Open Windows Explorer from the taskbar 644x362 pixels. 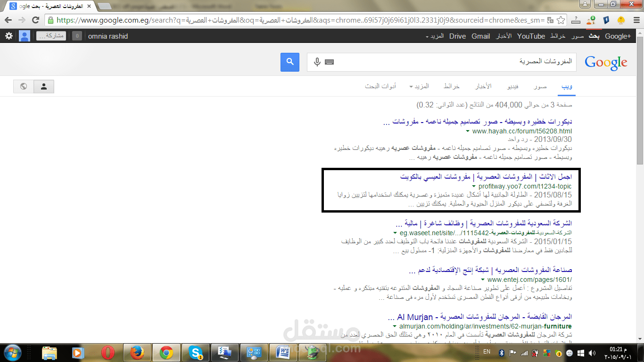50,353
